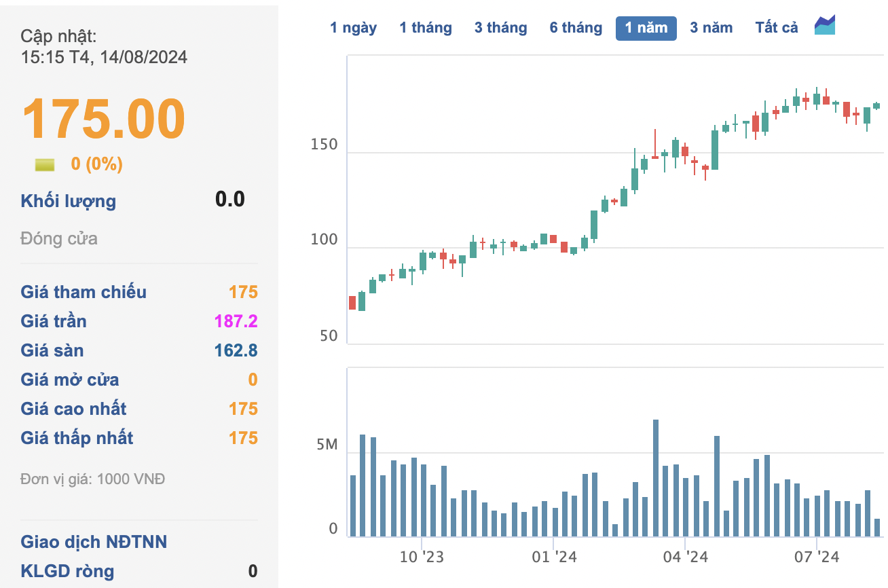Click the 'Khối lượng' label

coord(69,202)
